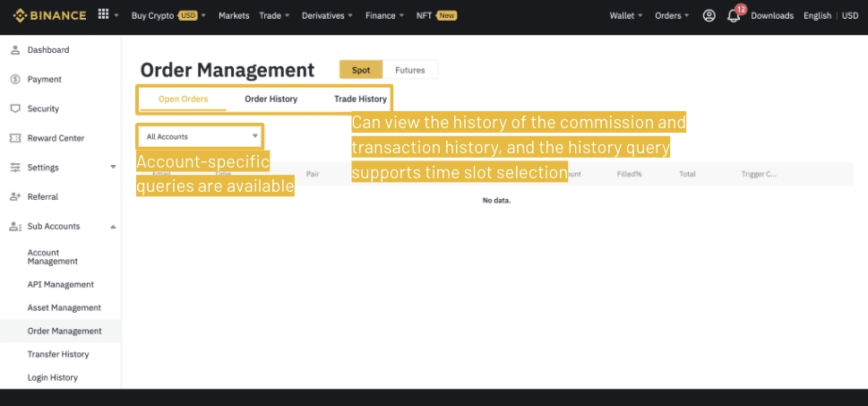Viewport: 868px width, 406px height.
Task: Switch to Spot orders toggle
Action: click(x=361, y=70)
